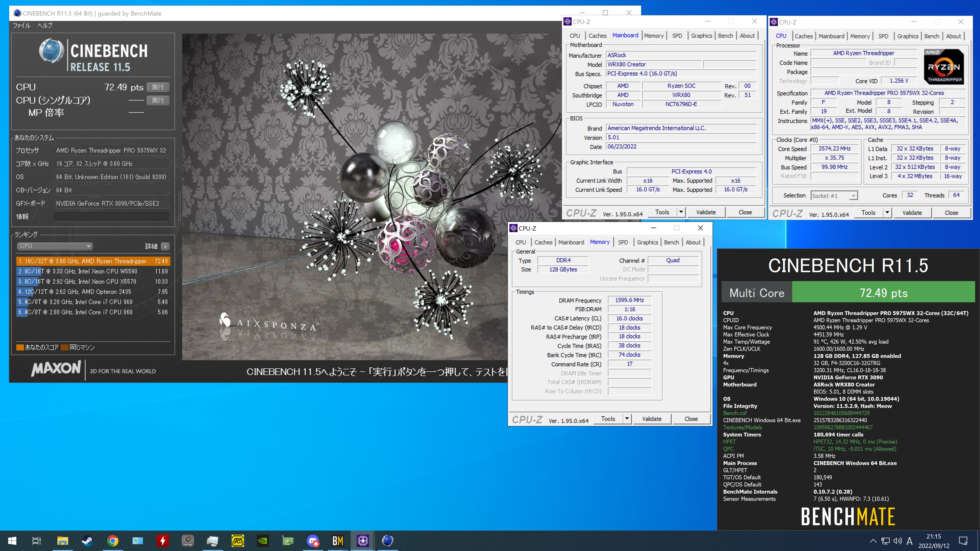Open Google Chrome from the taskbar
This screenshot has width=980, height=551.
(x=113, y=540)
